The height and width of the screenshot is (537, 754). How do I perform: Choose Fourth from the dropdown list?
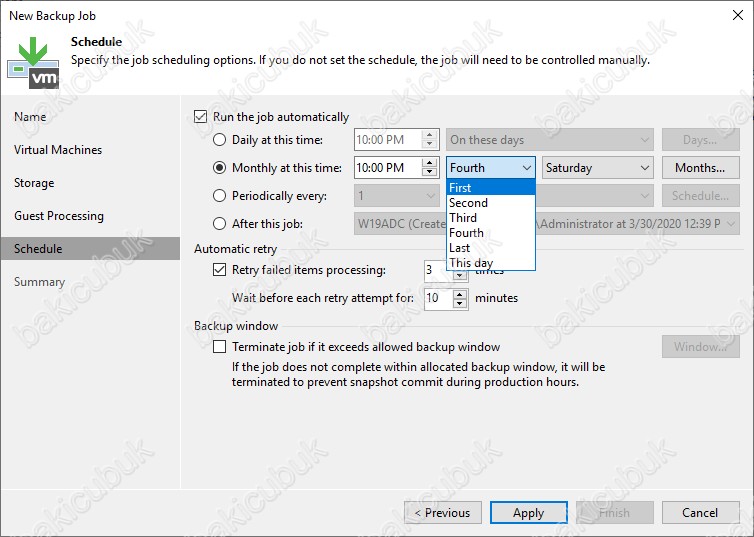coord(490,233)
